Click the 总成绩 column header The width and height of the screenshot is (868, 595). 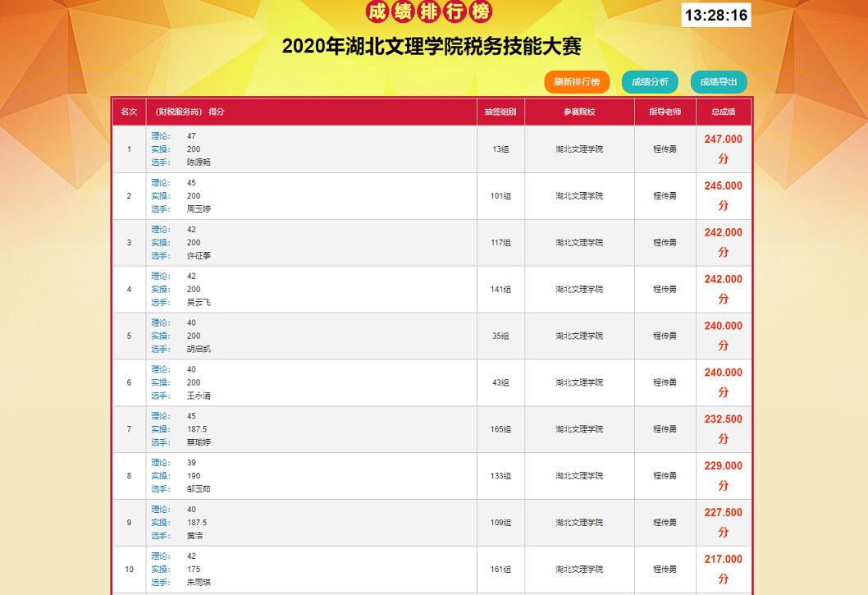click(x=723, y=112)
